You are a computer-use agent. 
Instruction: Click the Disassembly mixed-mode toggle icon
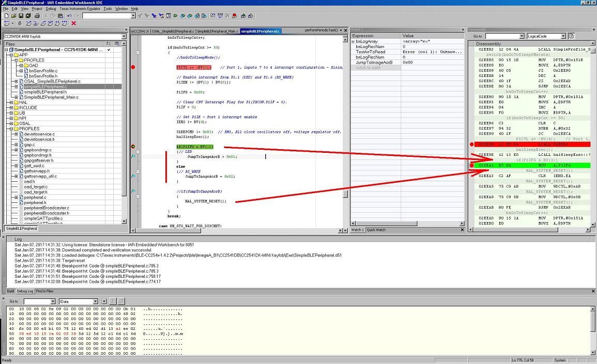pos(571,36)
